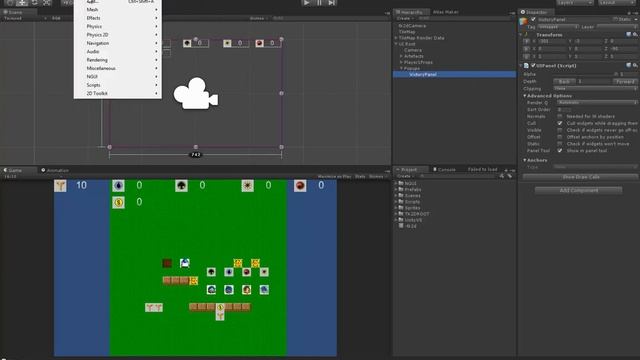The width and height of the screenshot is (640, 360).
Task: Open the Sprites folder in the Project panel
Action: click(409, 208)
